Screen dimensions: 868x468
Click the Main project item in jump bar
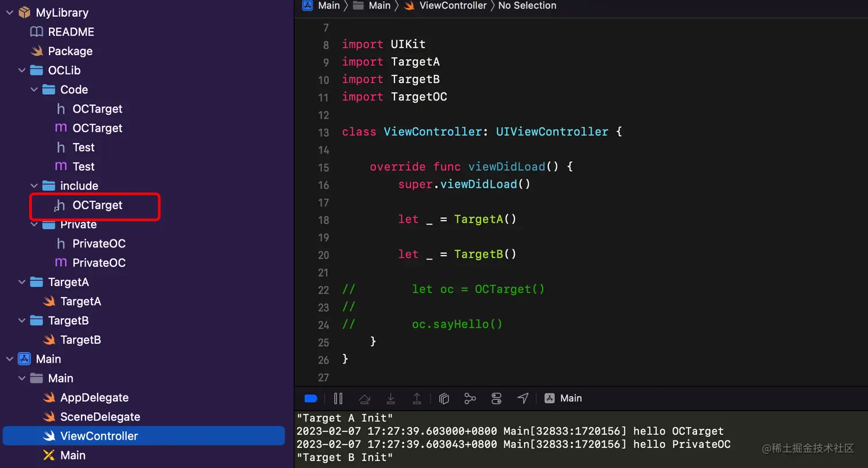click(x=321, y=6)
